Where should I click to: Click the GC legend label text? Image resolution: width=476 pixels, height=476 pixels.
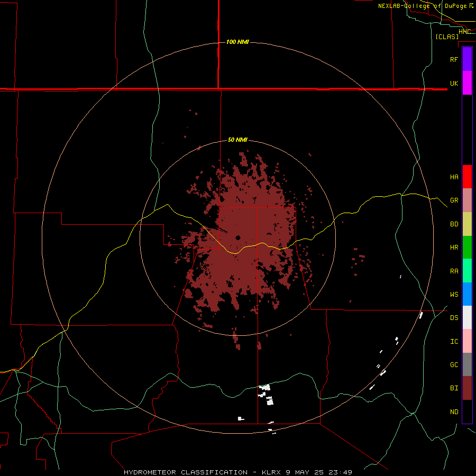(x=454, y=365)
